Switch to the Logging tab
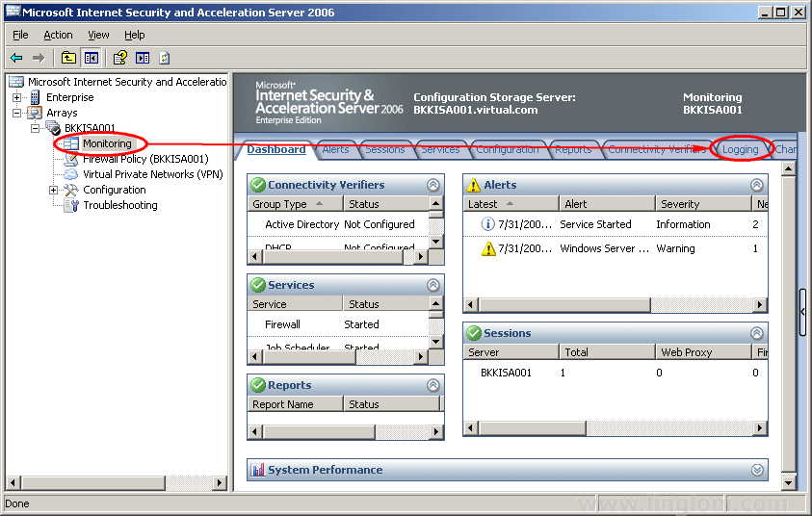 tap(740, 149)
